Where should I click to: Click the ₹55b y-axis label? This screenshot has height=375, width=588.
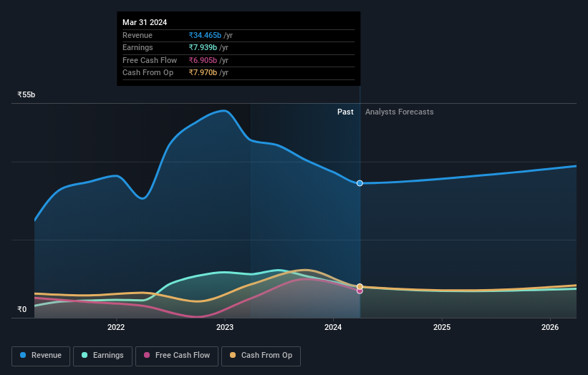pyautogui.click(x=26, y=94)
